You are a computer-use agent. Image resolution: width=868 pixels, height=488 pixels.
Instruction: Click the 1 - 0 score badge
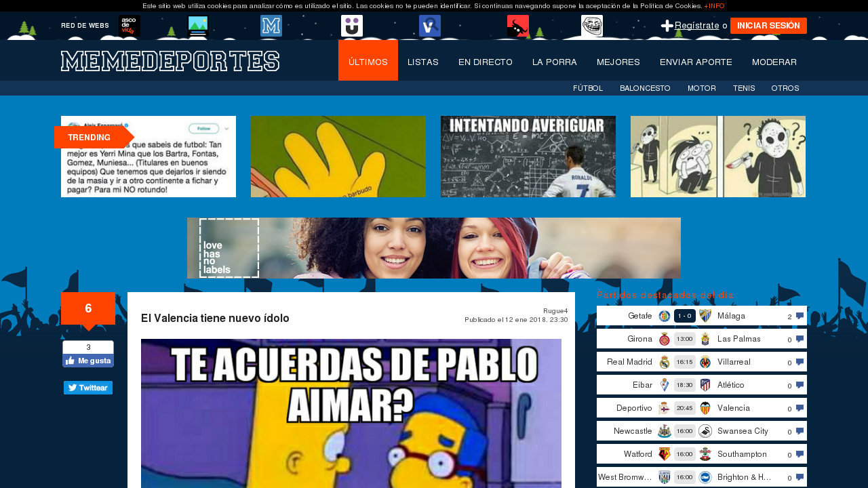(x=685, y=316)
